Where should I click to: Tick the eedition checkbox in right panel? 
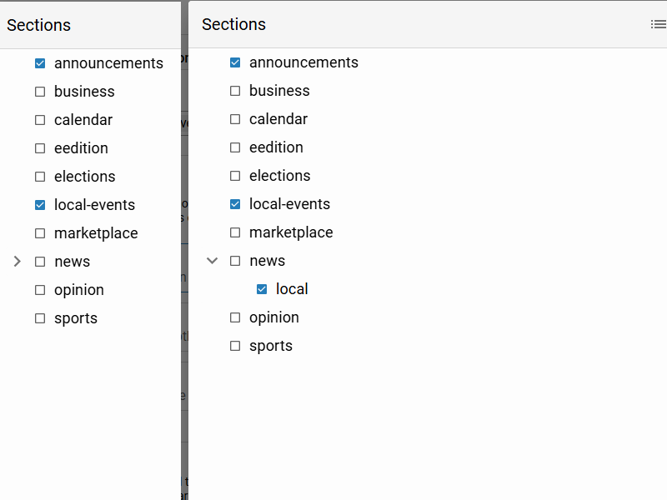(x=235, y=148)
